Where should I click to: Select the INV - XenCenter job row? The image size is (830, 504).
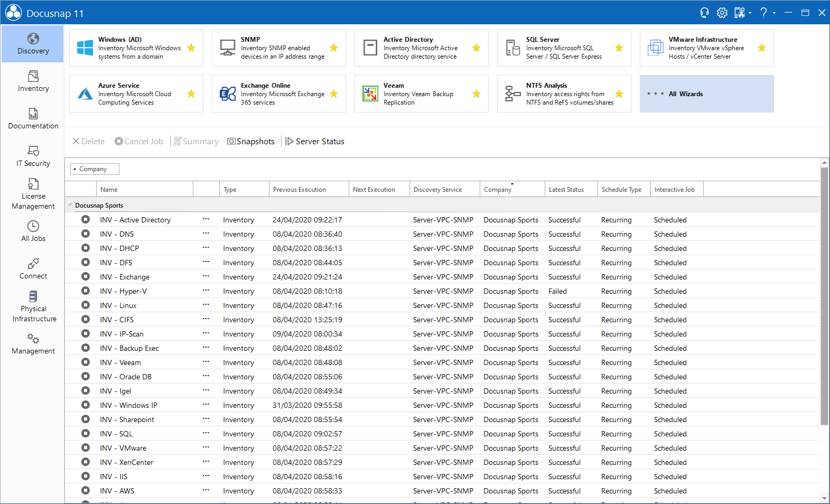[442, 462]
